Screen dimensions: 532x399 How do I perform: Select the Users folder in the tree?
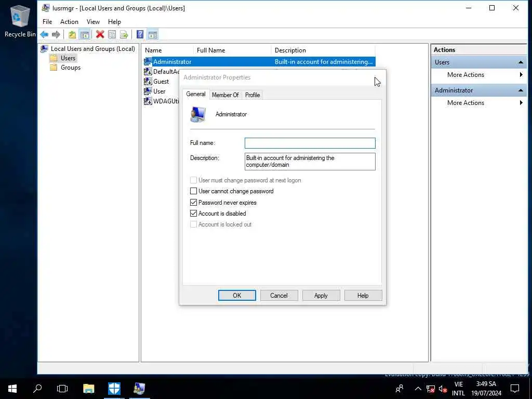[x=63, y=58]
